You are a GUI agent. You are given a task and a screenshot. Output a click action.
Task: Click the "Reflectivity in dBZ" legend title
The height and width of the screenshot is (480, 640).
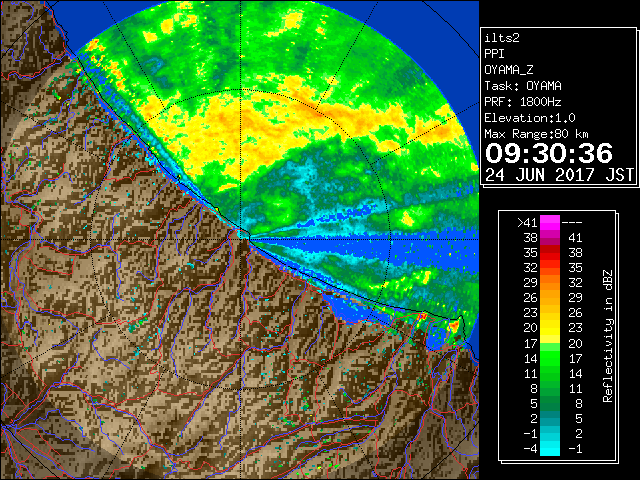607,336
